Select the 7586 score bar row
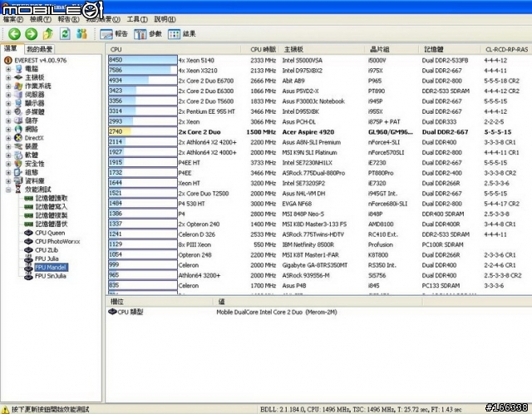 click(143, 70)
